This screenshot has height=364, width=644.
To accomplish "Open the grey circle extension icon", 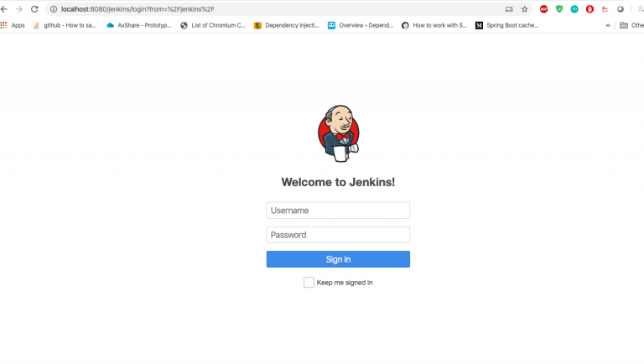I will (621, 9).
